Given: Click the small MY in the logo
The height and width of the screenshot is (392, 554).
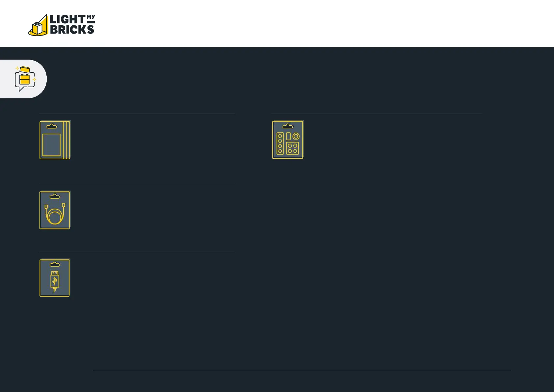Looking at the screenshot, I should [91, 17].
